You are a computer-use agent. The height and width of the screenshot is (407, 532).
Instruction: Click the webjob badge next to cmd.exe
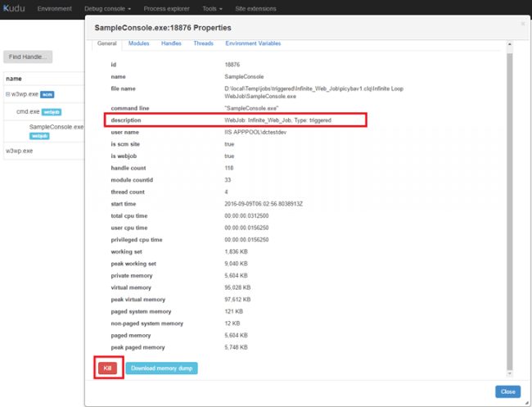tap(52, 111)
